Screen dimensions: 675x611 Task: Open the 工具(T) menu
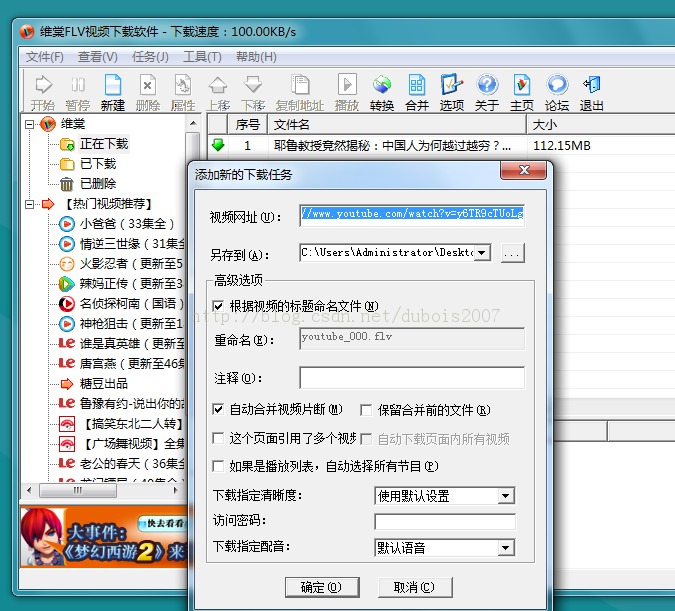pyautogui.click(x=202, y=57)
